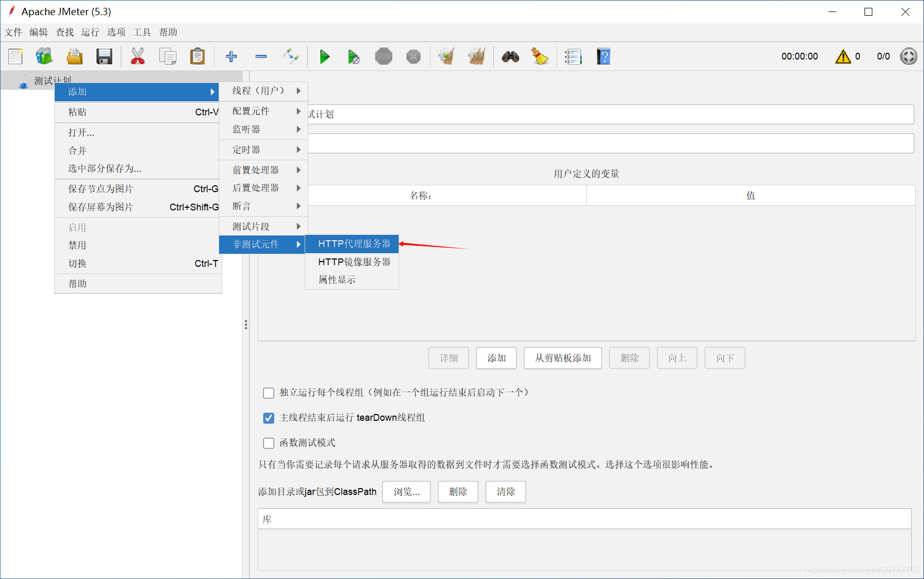Click the Search binoculars icon
924x579 pixels.
[510, 56]
